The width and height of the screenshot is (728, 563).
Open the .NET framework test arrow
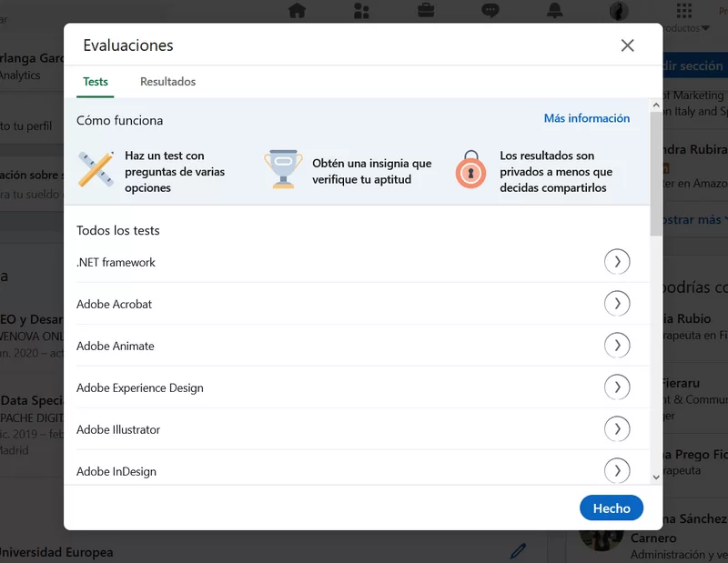click(617, 262)
